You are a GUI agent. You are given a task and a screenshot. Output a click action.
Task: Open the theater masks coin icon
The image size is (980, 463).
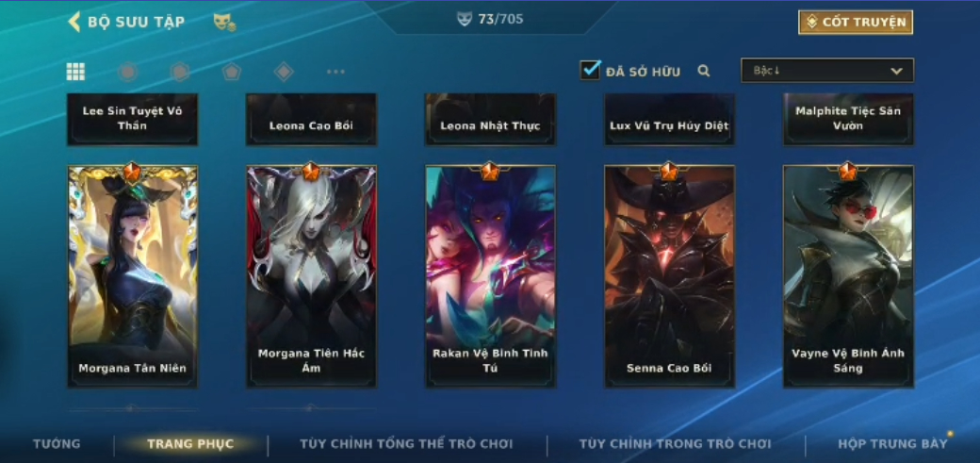click(x=224, y=23)
